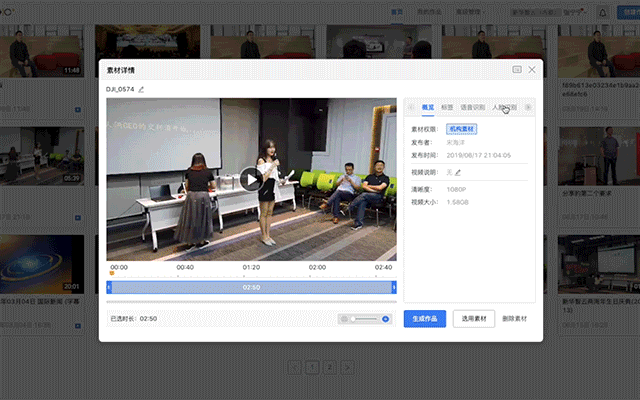Image resolution: width=640 pixels, height=400 pixels.
Task: Zoom out timeline with minus icon
Action: pyautogui.click(x=346, y=319)
